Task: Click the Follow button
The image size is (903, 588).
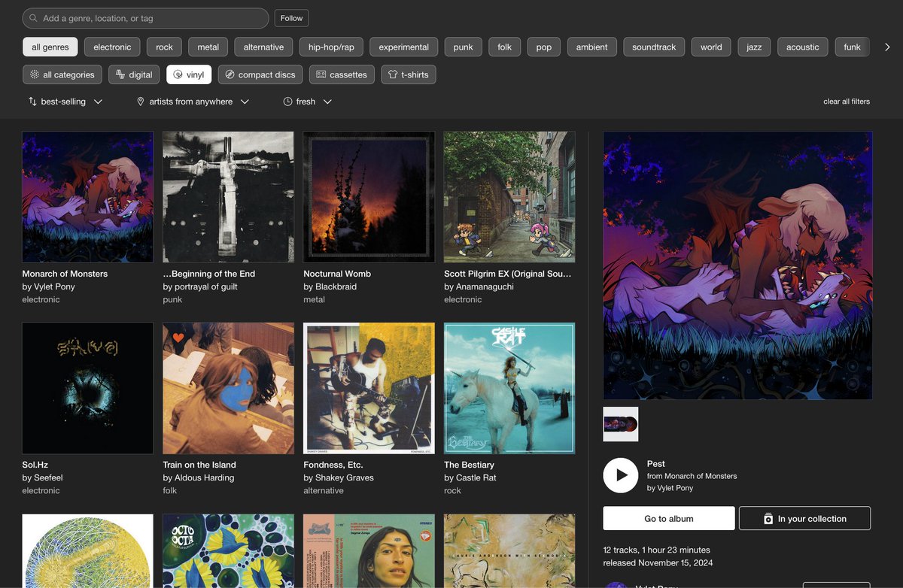Action: (x=291, y=18)
